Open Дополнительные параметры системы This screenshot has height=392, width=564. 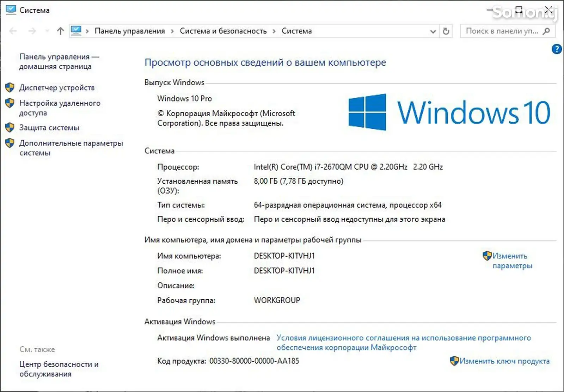click(x=71, y=148)
